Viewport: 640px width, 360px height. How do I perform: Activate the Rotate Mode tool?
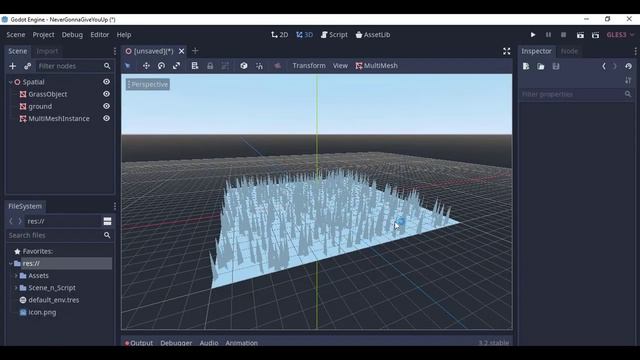(161, 66)
